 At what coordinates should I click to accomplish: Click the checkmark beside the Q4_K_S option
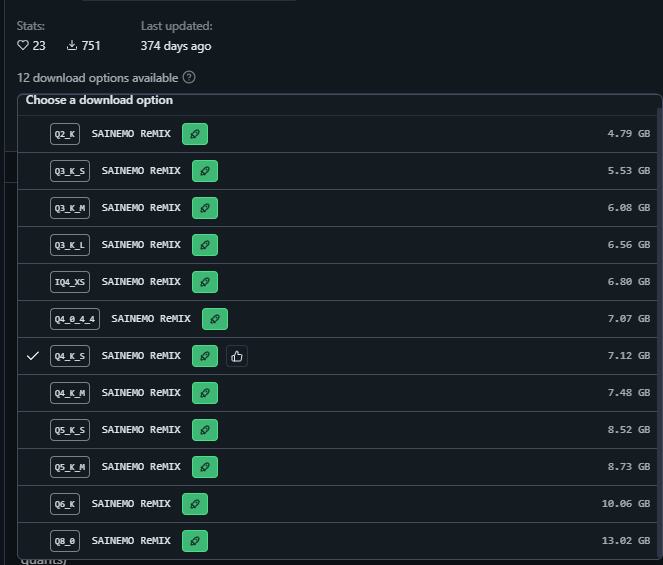33,356
